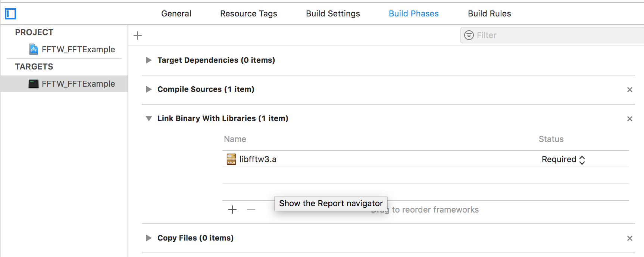Click the libfftw3.a archive icon
Screen dimensions: 644x257
point(231,159)
